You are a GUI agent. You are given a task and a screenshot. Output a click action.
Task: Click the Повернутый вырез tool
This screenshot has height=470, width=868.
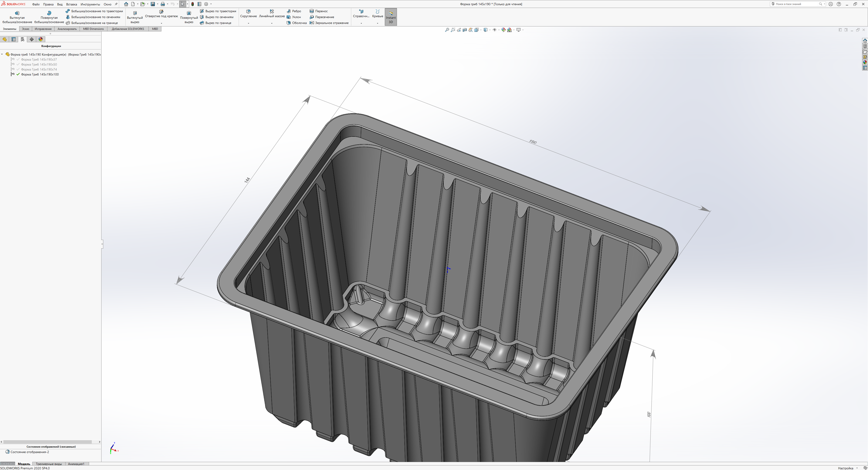[189, 17]
